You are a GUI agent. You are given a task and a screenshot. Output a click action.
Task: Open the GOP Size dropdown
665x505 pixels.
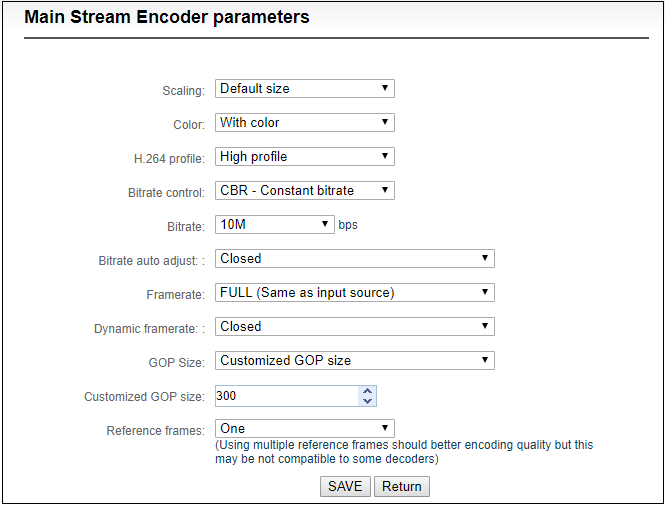tap(355, 360)
